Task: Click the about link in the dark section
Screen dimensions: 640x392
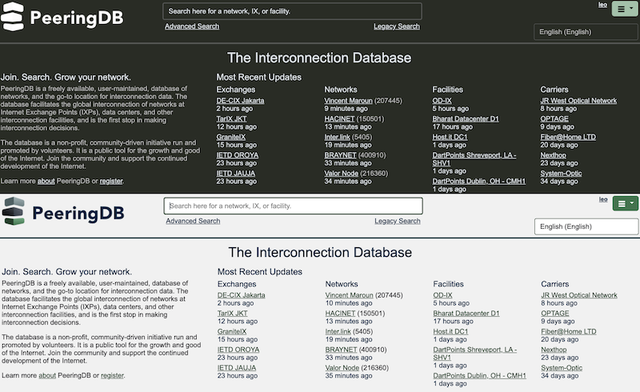Action: [46, 181]
